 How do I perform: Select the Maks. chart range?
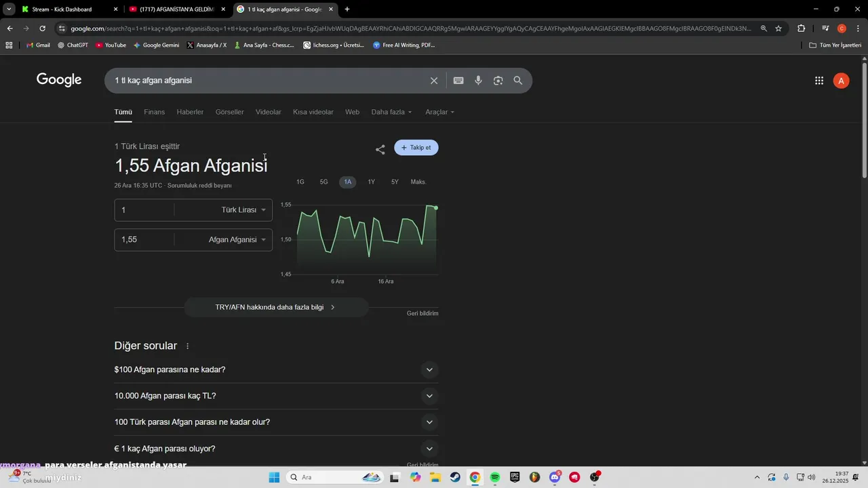(418, 182)
